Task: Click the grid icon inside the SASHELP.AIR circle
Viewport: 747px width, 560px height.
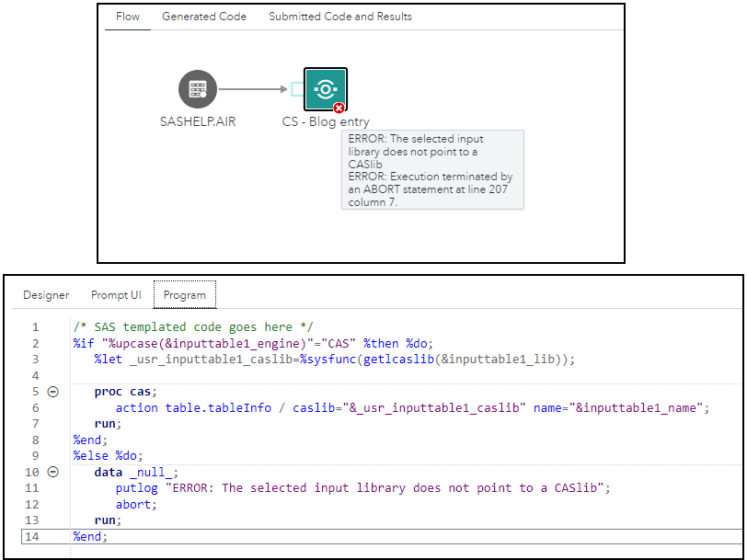Action: (197, 89)
